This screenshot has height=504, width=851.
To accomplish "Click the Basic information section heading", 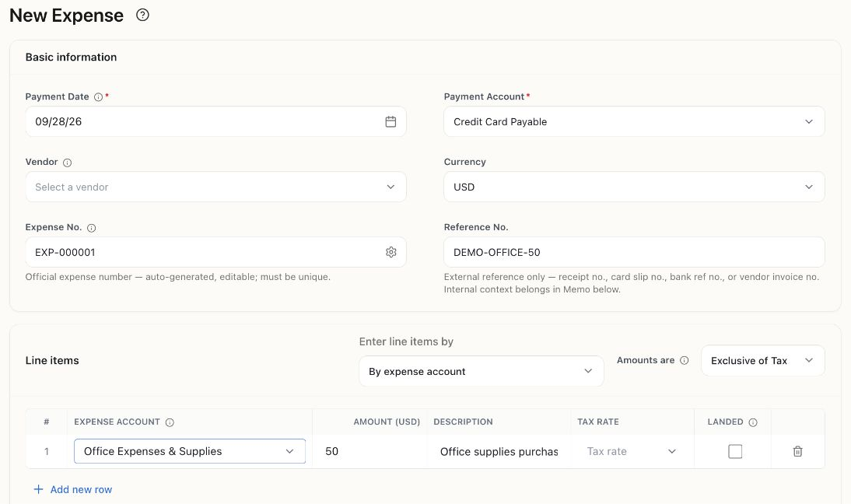I will (71, 57).
